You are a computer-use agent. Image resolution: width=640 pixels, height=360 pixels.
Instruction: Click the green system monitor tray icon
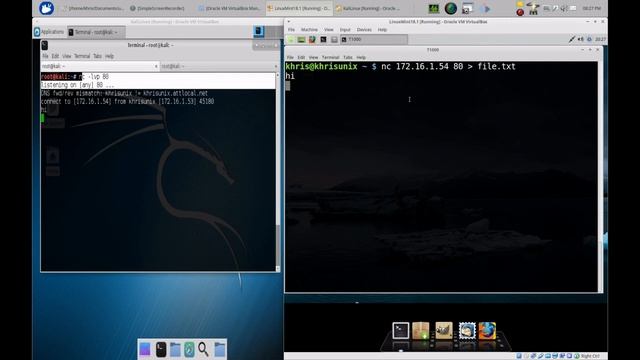click(x=433, y=8)
